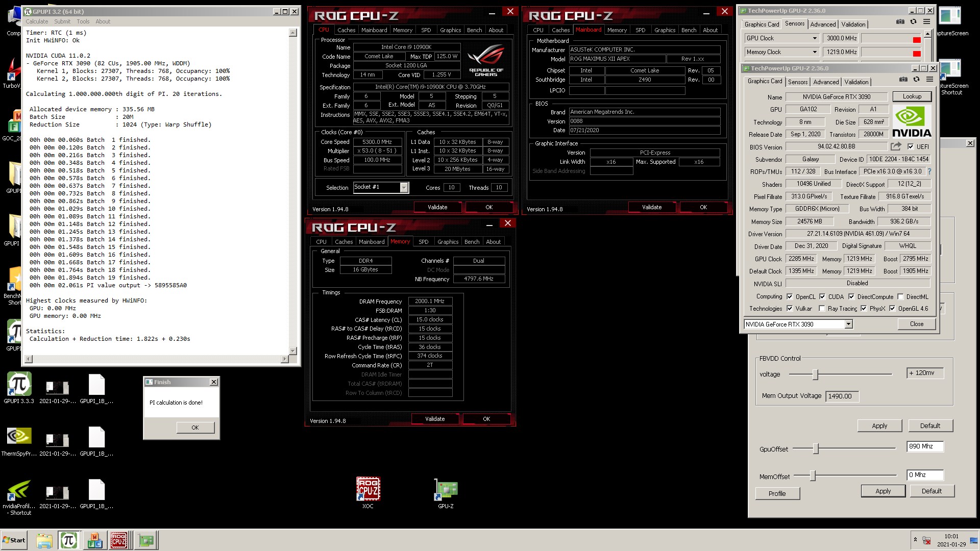Screen dimensions: 980x551
Task: Click camera icon in back GPU-Z Sensors window
Action: point(900,21)
